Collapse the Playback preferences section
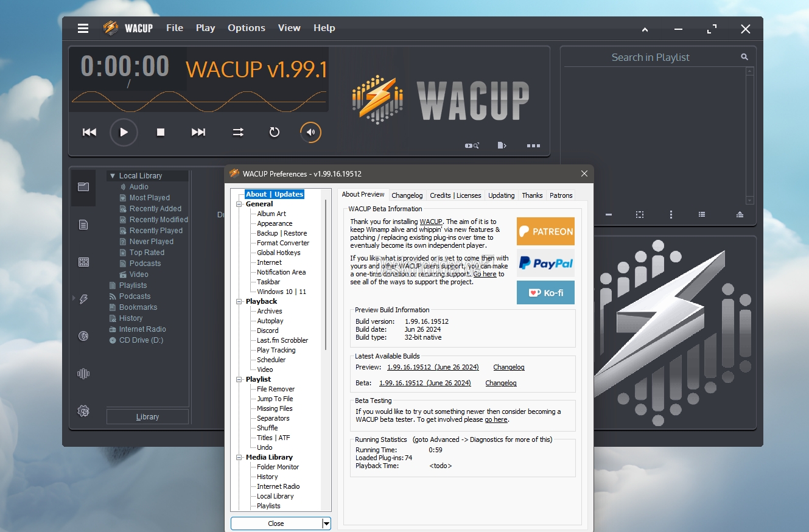The image size is (809, 532). [x=239, y=301]
